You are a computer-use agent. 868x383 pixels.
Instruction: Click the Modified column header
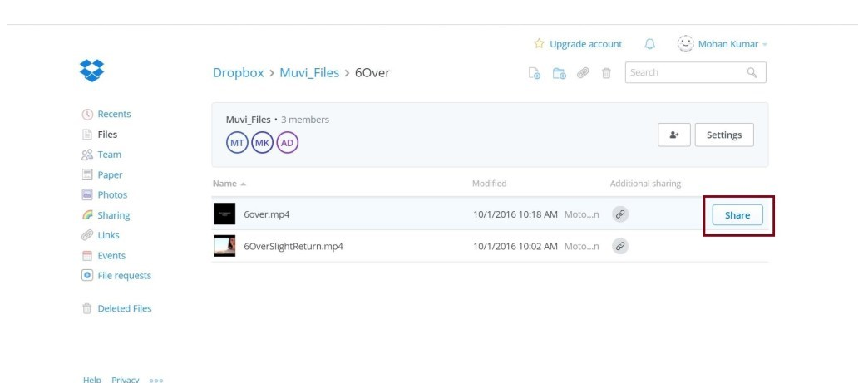click(489, 184)
